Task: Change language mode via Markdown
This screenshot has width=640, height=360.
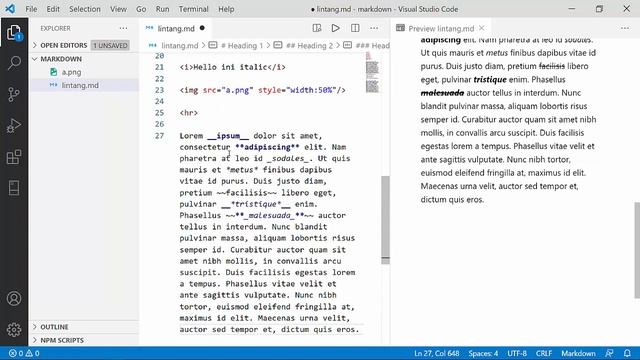Action: 578,353
